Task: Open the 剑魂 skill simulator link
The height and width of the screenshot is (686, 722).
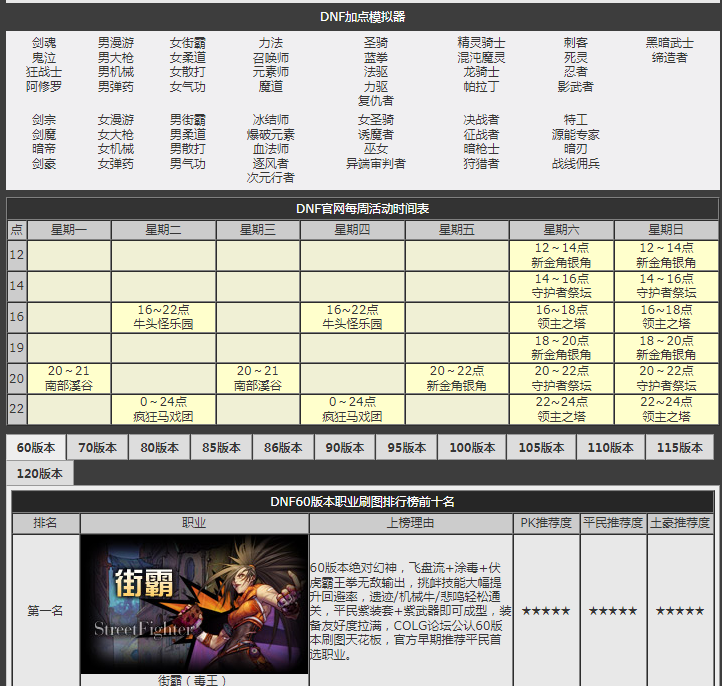Action: click(x=44, y=43)
